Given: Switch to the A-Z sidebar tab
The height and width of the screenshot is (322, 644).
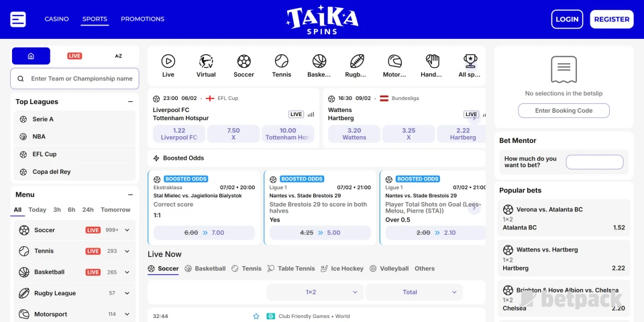Looking at the screenshot, I should [118, 56].
